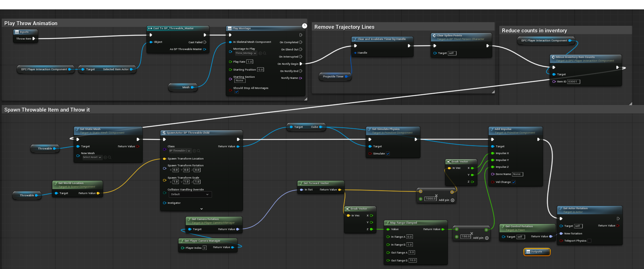Select Reduce counts in inventory comment title
Screen dimensions: 644x269
click(534, 31)
